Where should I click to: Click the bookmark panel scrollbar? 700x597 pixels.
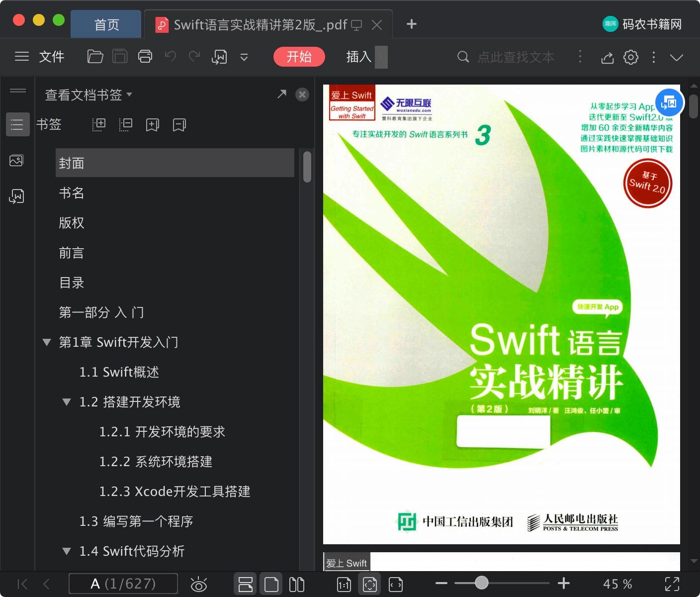click(307, 167)
